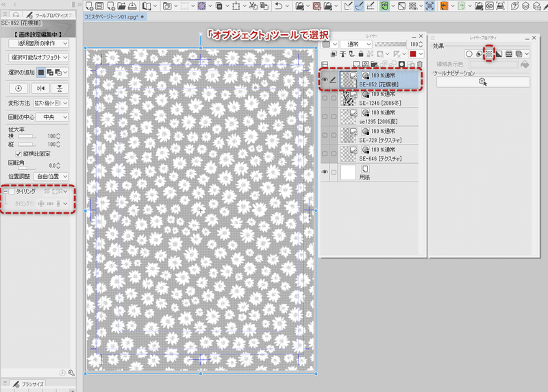548x392 pixels.
Task: Click the help question mark icon
Action: 514,5
